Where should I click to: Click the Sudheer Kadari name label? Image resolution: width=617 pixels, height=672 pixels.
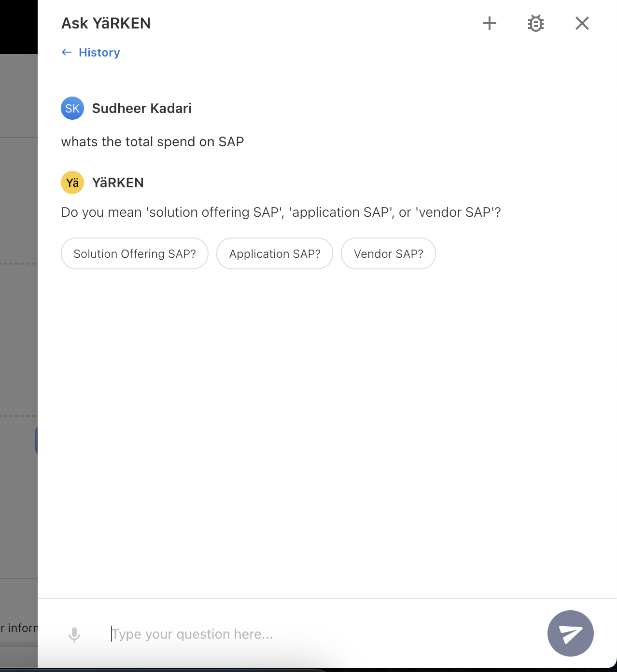point(141,108)
